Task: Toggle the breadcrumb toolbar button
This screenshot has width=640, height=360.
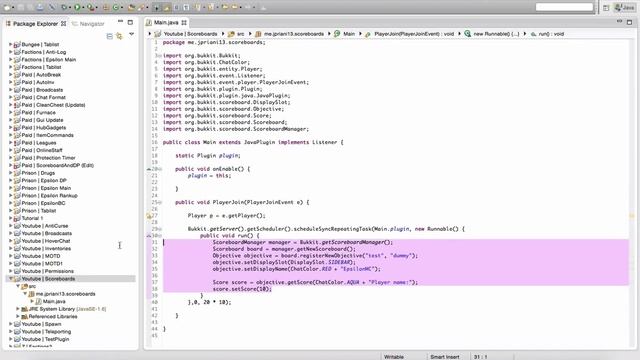Action: 156,7
